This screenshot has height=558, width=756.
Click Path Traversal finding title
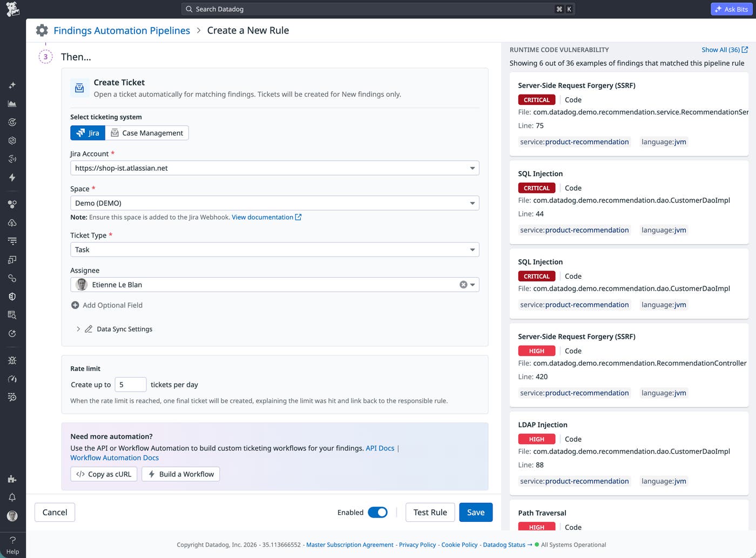(x=542, y=513)
